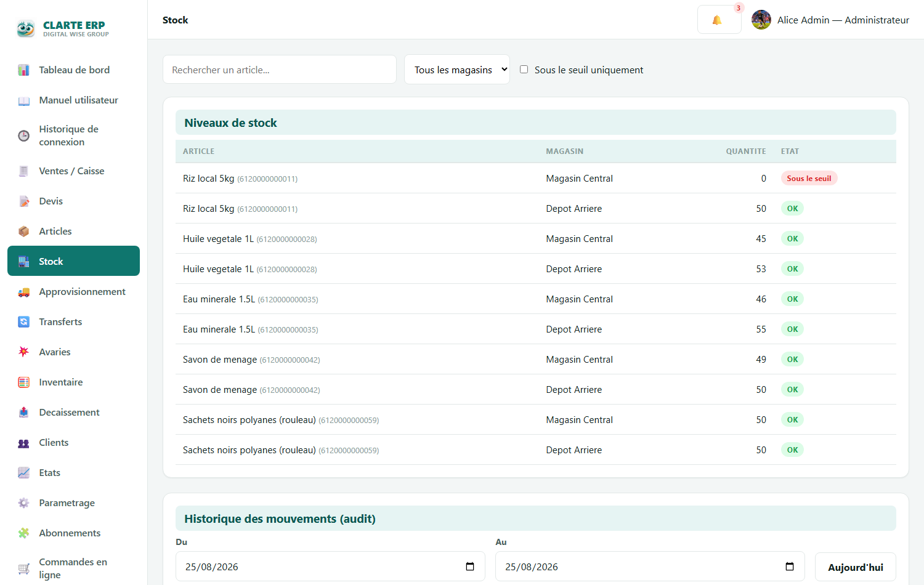The width and height of the screenshot is (924, 585).
Task: Click quantity 0 for Riz local 5kg
Action: click(763, 179)
